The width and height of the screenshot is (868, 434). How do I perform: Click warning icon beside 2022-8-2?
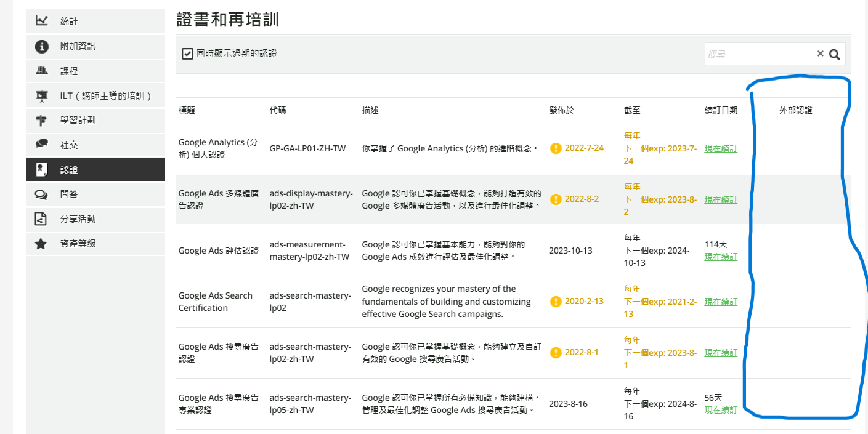point(556,199)
